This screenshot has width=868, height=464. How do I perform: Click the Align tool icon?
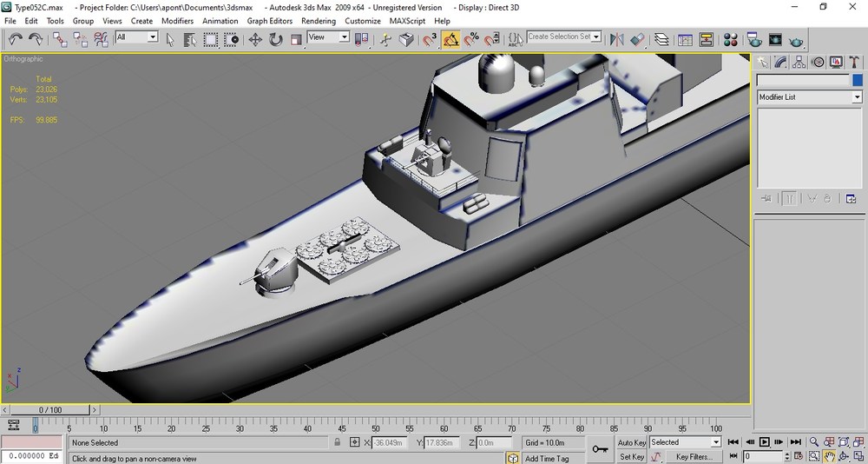tap(638, 39)
